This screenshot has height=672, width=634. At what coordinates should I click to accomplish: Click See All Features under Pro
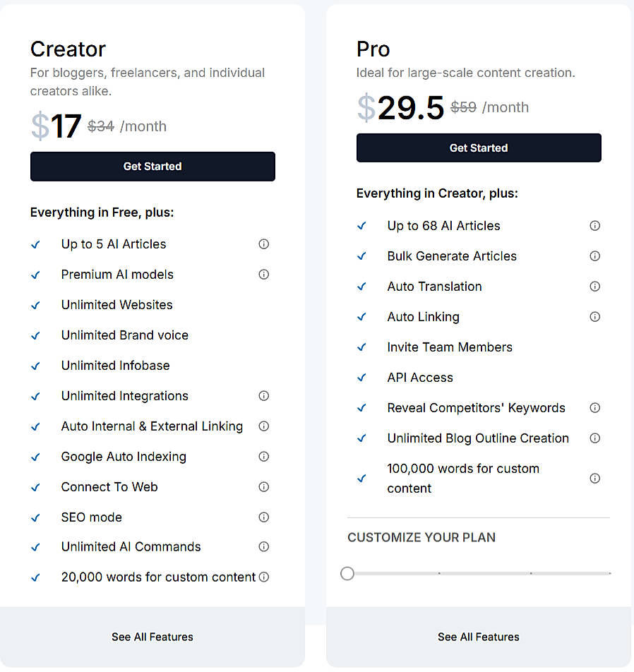[478, 636]
